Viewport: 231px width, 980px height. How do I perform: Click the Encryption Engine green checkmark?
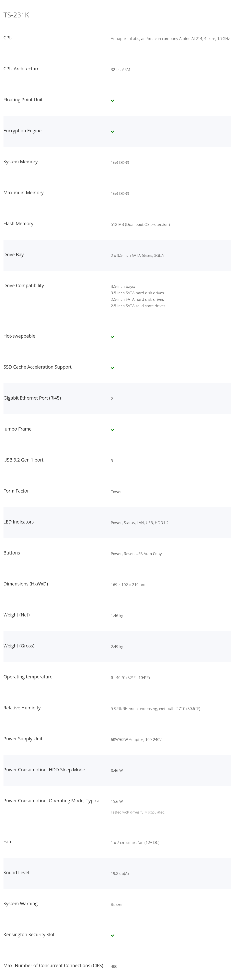112,132
